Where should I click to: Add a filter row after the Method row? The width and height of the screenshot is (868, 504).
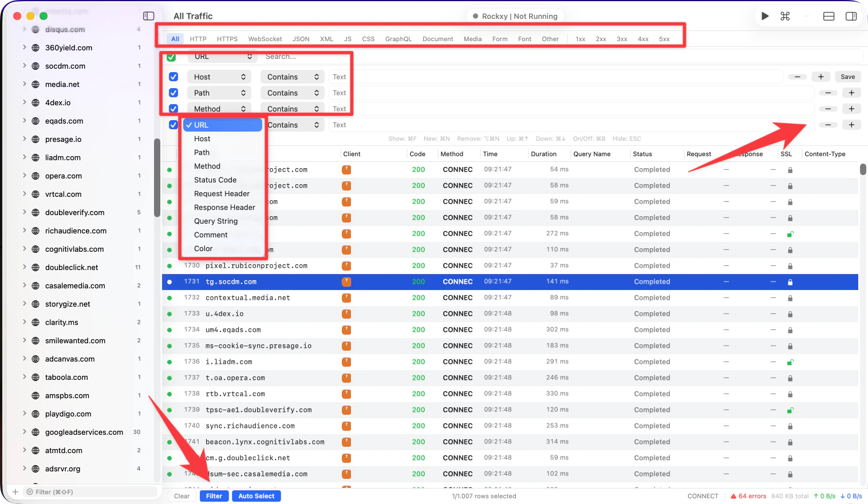click(851, 109)
